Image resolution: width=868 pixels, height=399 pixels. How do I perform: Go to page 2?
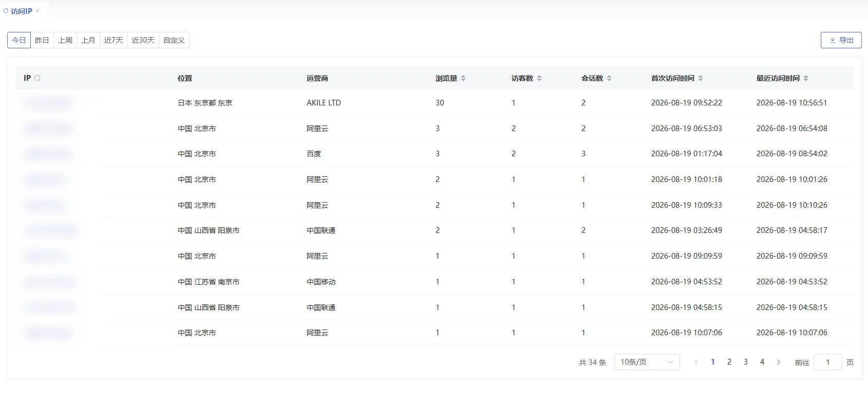point(729,362)
